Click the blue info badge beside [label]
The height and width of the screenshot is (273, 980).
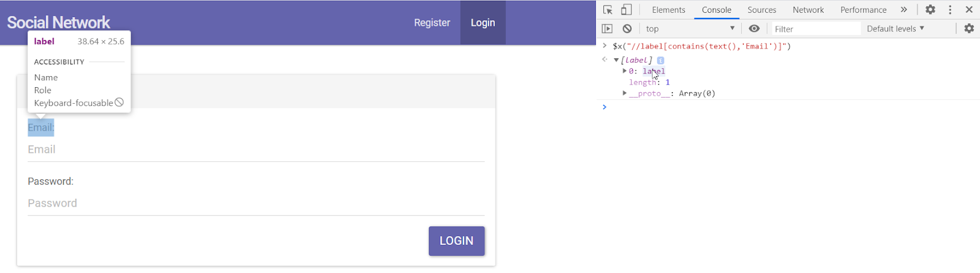click(660, 61)
